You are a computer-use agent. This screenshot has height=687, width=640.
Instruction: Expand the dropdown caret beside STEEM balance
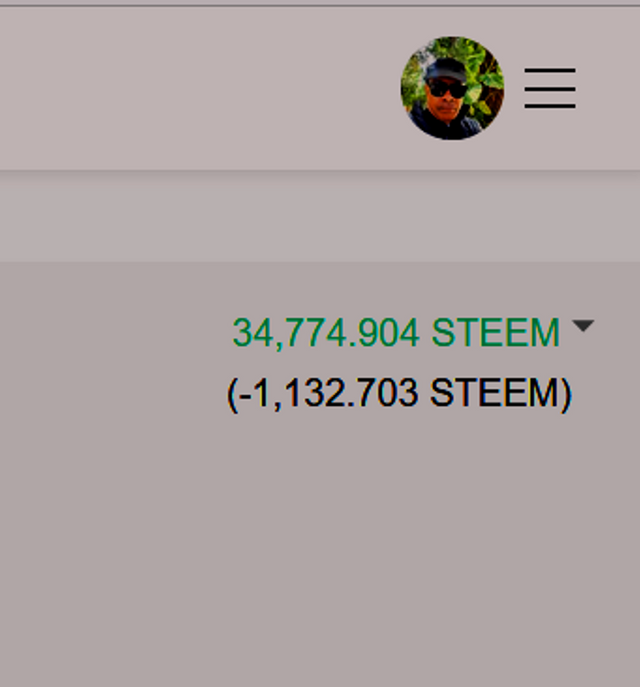click(583, 326)
